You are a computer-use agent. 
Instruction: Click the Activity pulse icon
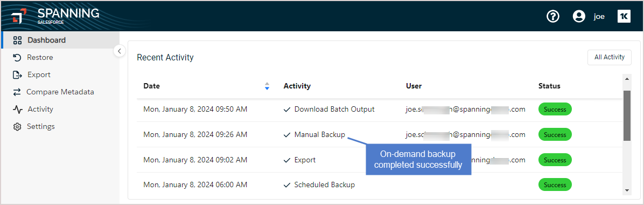click(x=17, y=110)
